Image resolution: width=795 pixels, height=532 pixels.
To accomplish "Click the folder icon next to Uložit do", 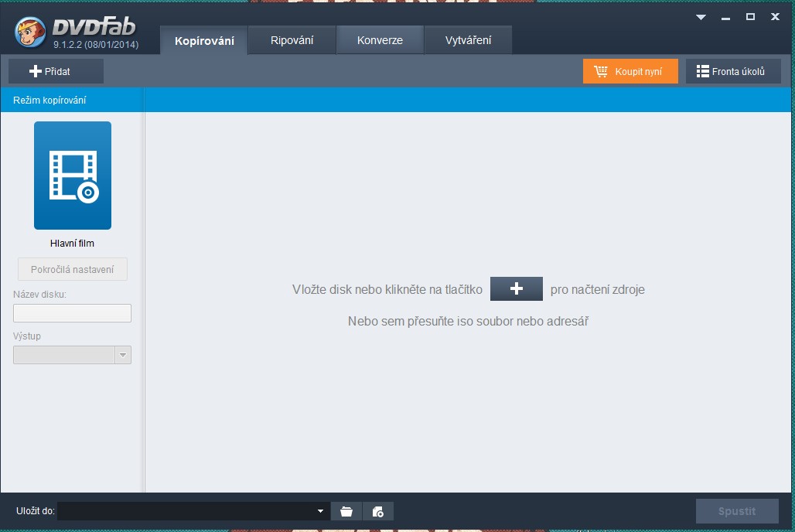I will coord(346,511).
